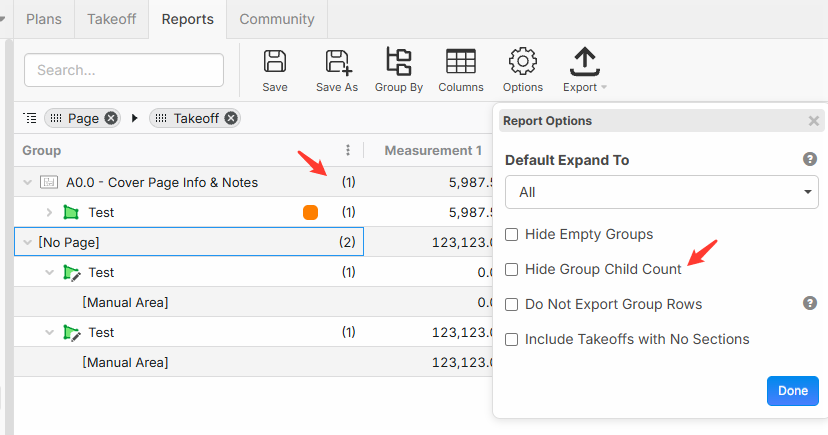
Task: Open the Options gear icon
Action: [522, 62]
